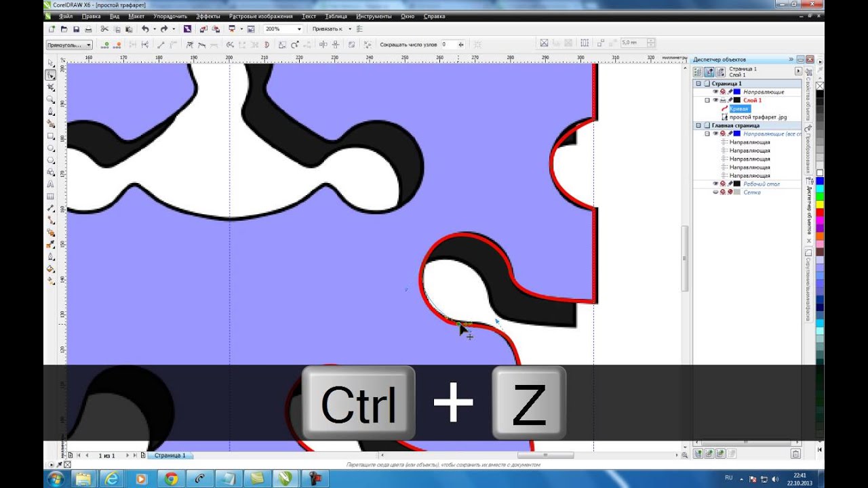Image resolution: width=868 pixels, height=488 pixels.
Task: Select the Ellipse tool
Action: (51, 148)
